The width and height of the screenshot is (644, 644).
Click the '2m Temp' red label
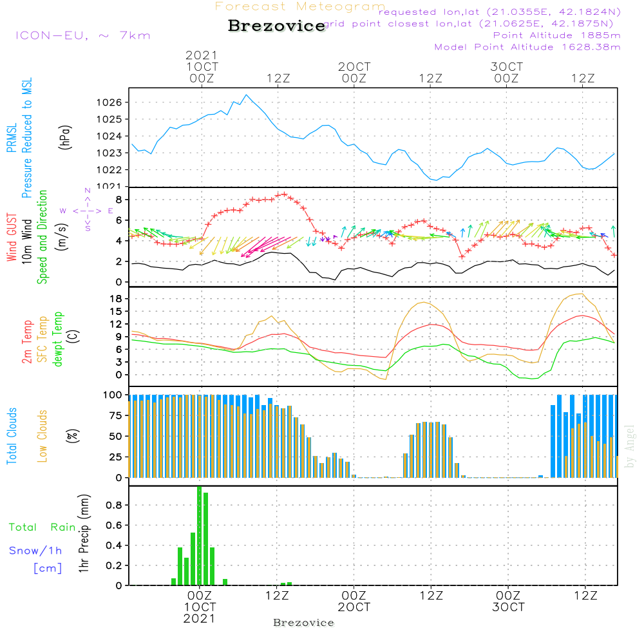coord(26,342)
